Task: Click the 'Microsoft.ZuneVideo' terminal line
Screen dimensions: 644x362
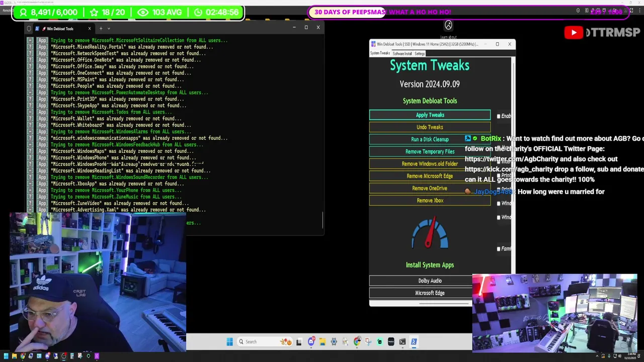Action: (120, 204)
